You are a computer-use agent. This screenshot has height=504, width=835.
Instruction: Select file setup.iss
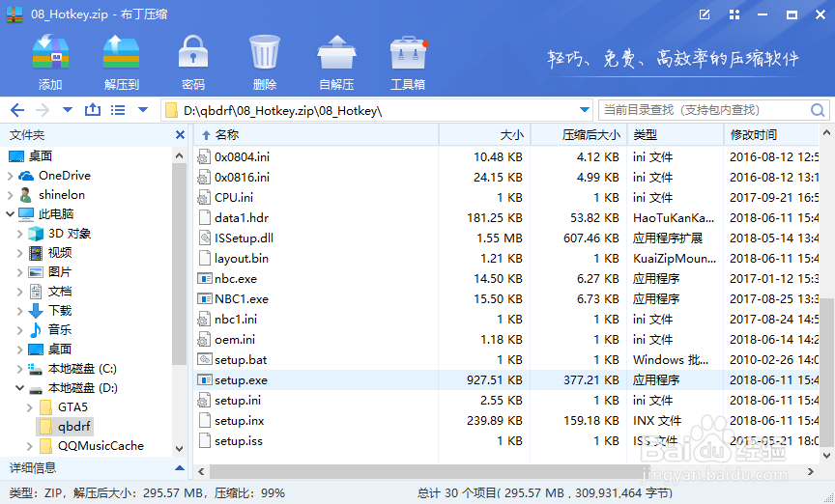point(238,440)
